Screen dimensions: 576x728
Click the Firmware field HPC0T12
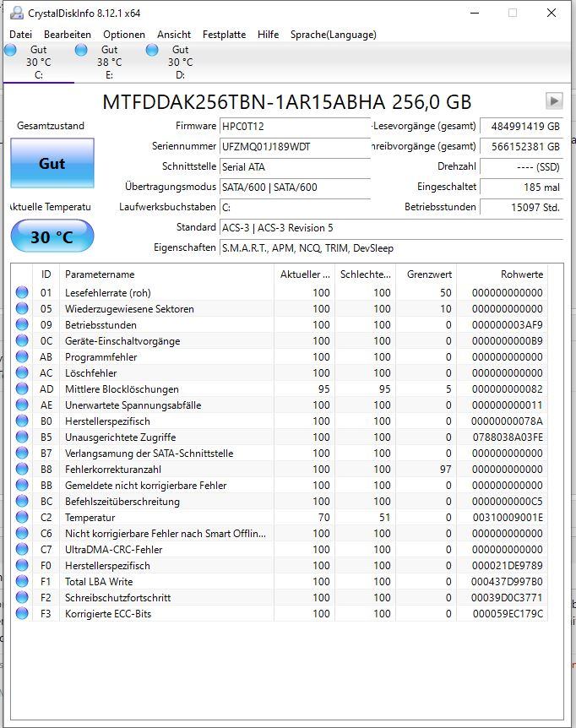tap(295, 127)
